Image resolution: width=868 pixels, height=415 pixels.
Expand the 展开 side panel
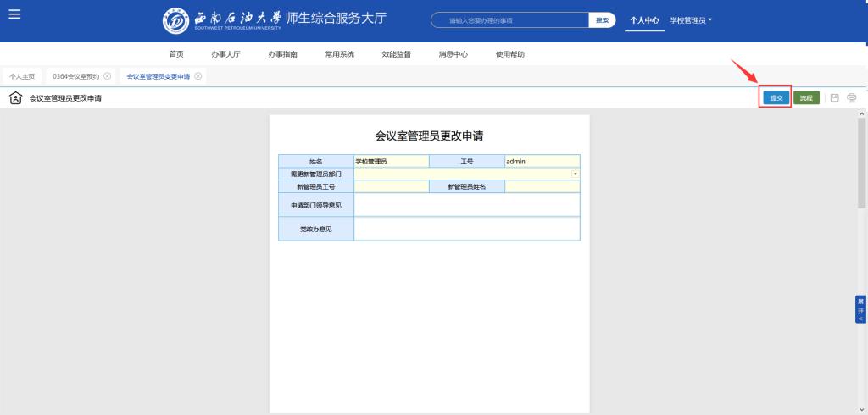(861, 309)
